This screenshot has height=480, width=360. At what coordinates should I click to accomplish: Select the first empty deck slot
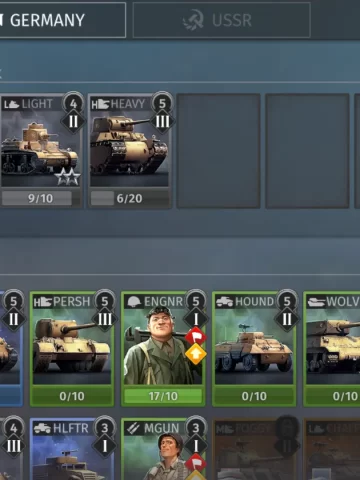218,151
